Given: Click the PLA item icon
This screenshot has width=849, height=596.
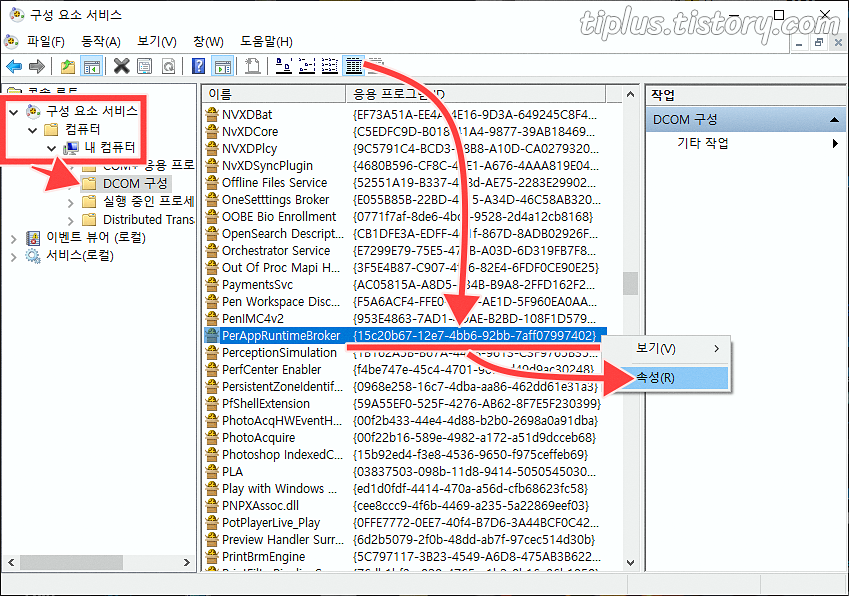Looking at the screenshot, I should (x=212, y=471).
